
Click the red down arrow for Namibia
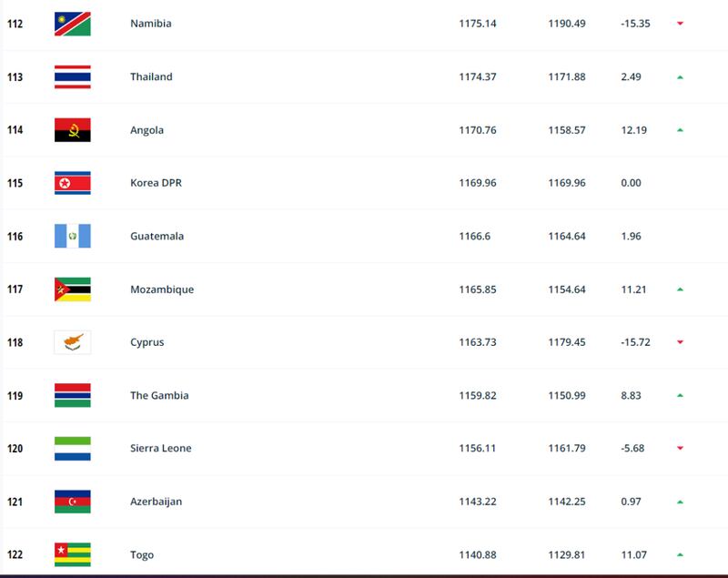coord(680,24)
